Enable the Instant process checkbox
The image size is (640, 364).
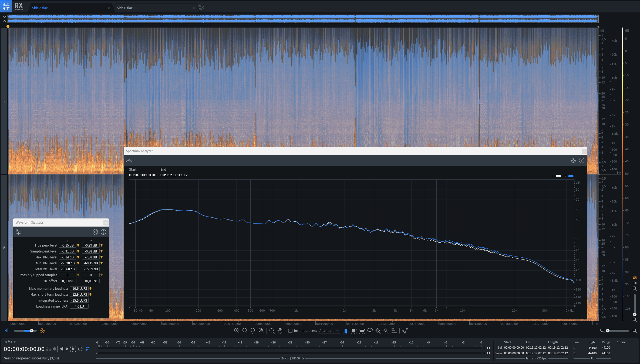coord(291,331)
